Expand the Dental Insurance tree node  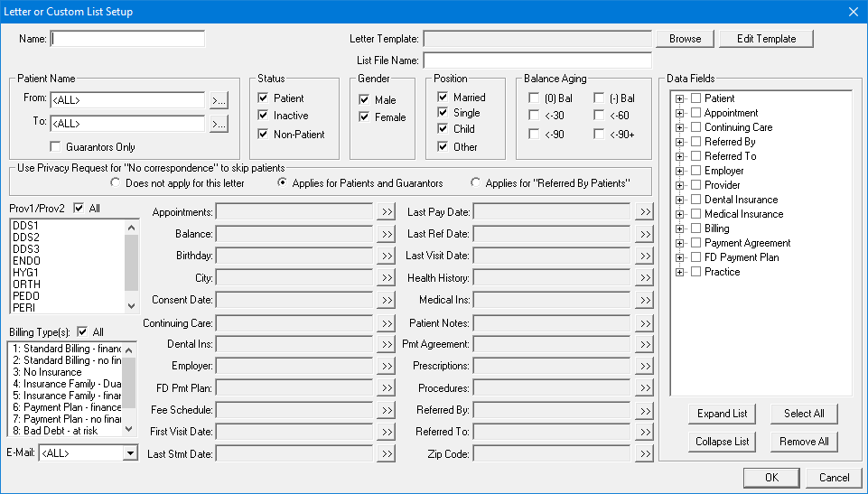pyautogui.click(x=679, y=200)
